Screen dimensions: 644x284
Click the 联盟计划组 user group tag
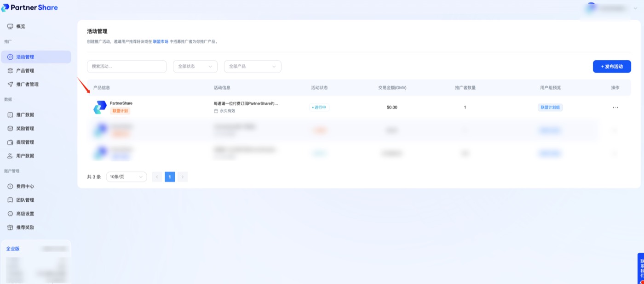[550, 108]
